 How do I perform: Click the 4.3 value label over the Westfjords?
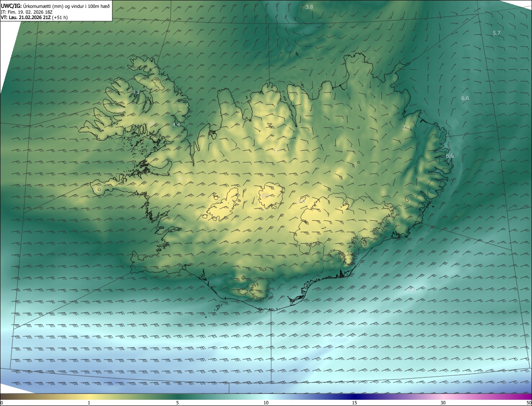click(136, 92)
